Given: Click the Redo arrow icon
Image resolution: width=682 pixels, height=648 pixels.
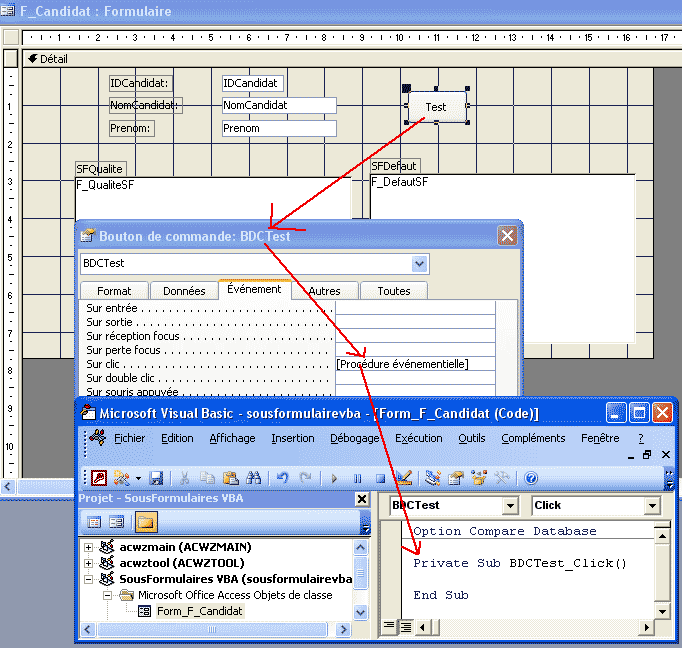Looking at the screenshot, I should point(306,478).
